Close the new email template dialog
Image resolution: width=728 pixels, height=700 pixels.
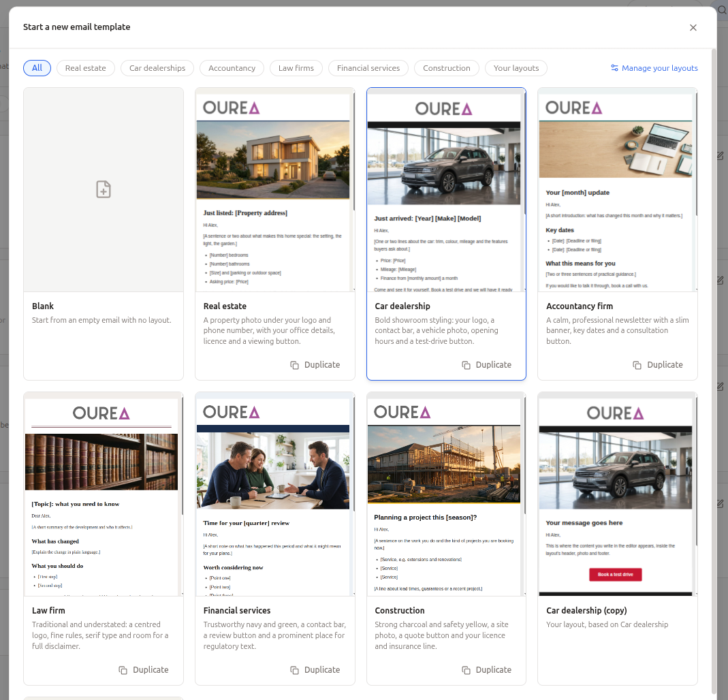pos(693,28)
